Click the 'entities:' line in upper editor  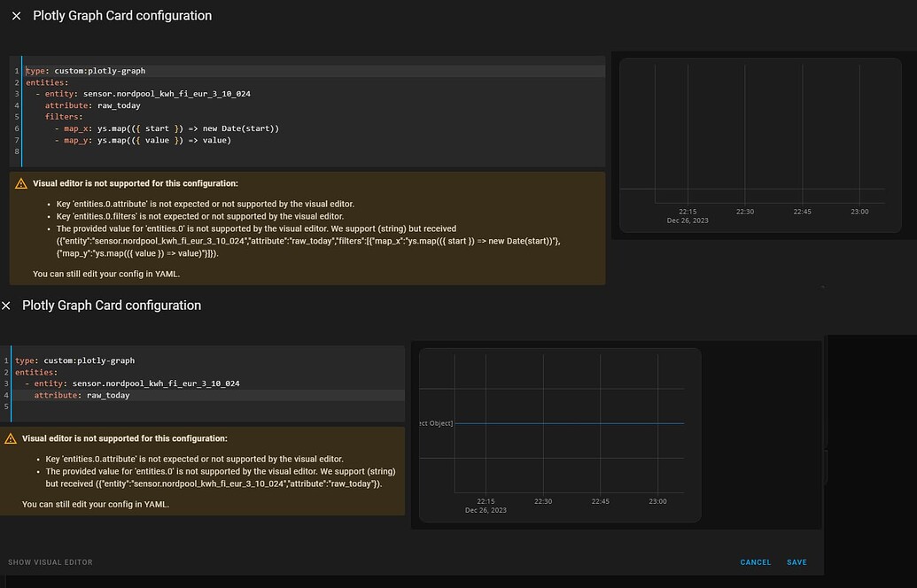tap(47, 82)
